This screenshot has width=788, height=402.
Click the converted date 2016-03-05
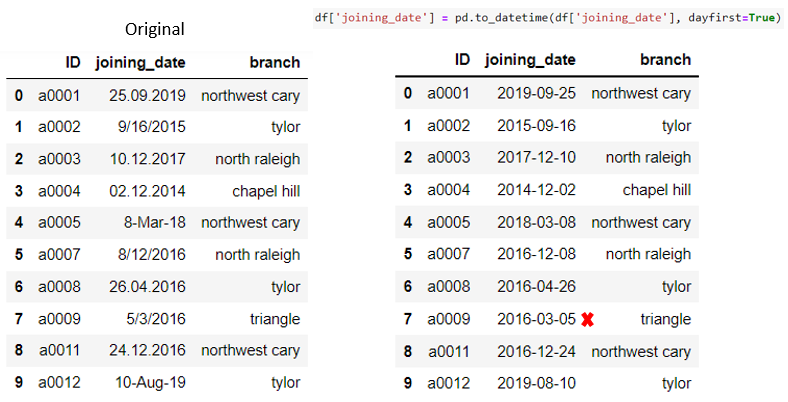coord(536,319)
